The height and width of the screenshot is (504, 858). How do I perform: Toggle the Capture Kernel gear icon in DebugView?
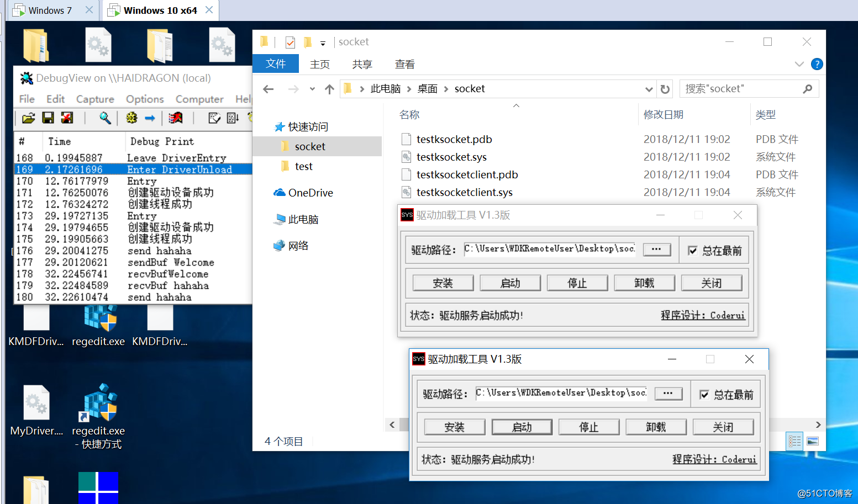click(131, 118)
